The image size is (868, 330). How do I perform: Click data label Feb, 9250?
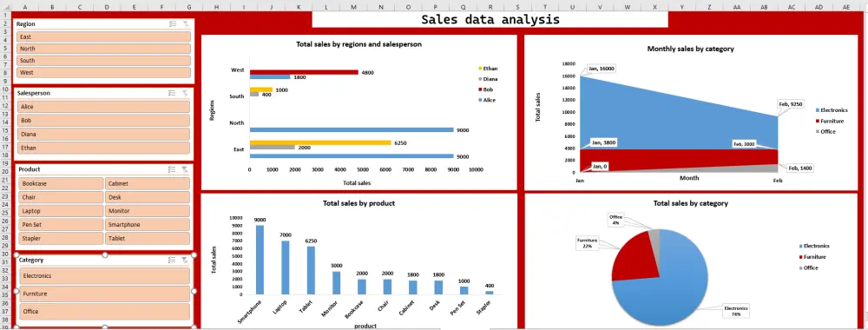(x=790, y=104)
